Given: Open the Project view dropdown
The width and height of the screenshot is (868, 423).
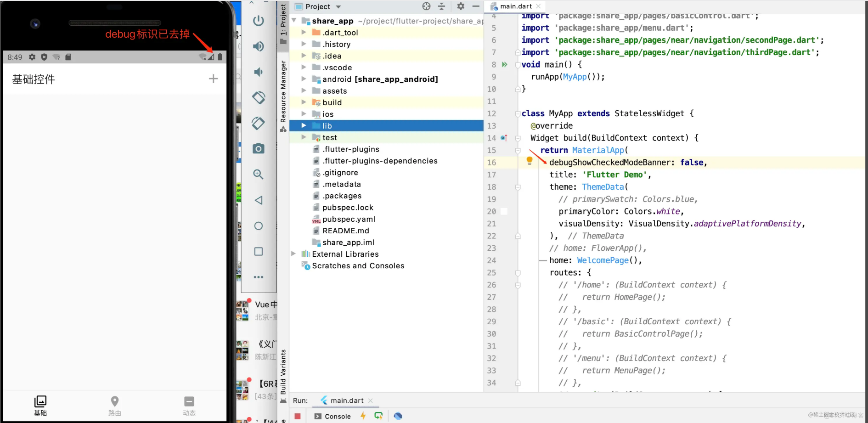Looking at the screenshot, I should 338,7.
